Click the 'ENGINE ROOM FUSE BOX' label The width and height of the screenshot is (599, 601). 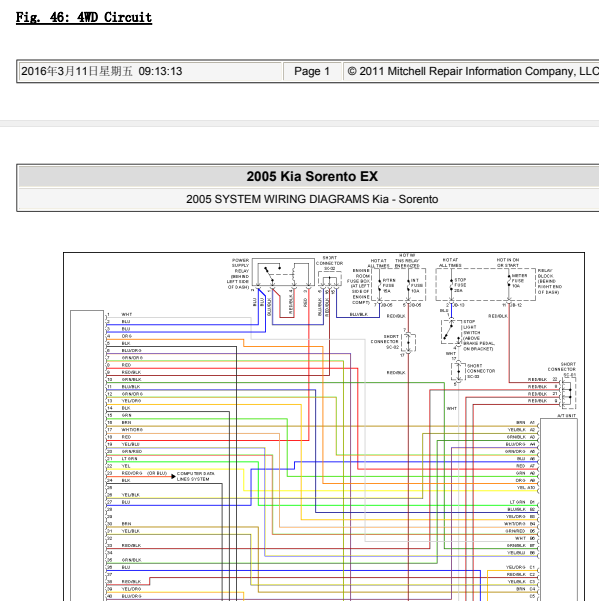(x=360, y=276)
